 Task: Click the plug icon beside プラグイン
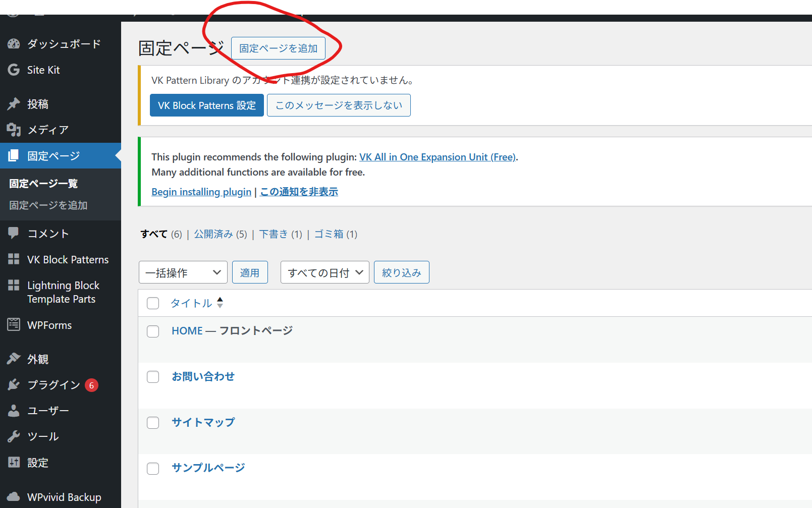pyautogui.click(x=14, y=385)
